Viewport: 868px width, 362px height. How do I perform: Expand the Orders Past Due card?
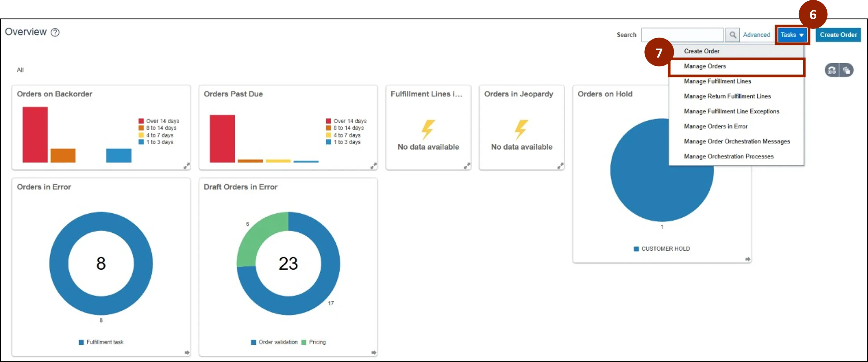pyautogui.click(x=373, y=166)
